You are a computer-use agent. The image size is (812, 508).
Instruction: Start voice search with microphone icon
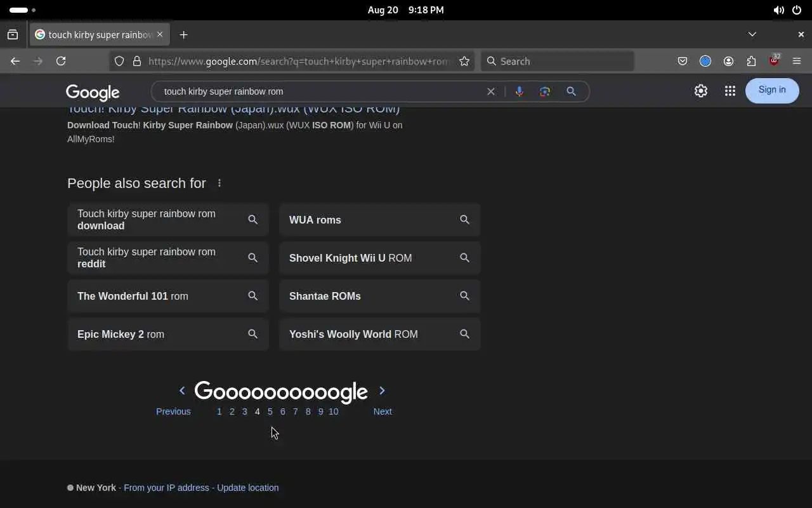[519, 91]
